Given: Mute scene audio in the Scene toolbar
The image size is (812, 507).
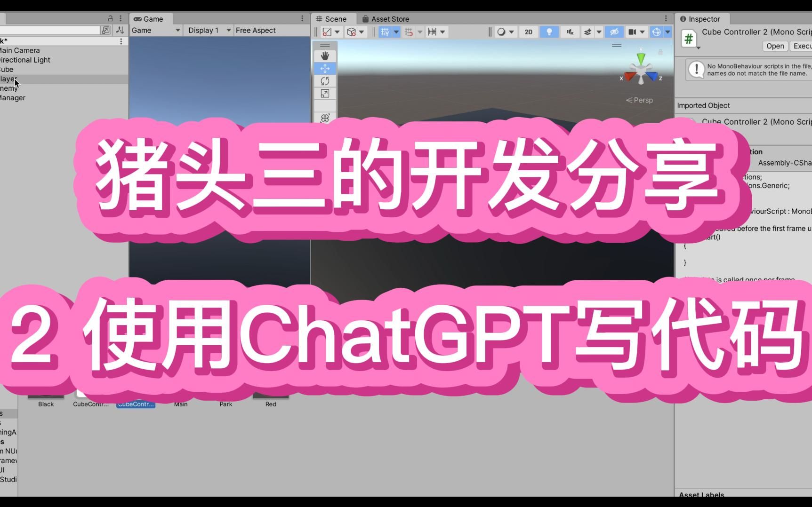Looking at the screenshot, I should 569,32.
